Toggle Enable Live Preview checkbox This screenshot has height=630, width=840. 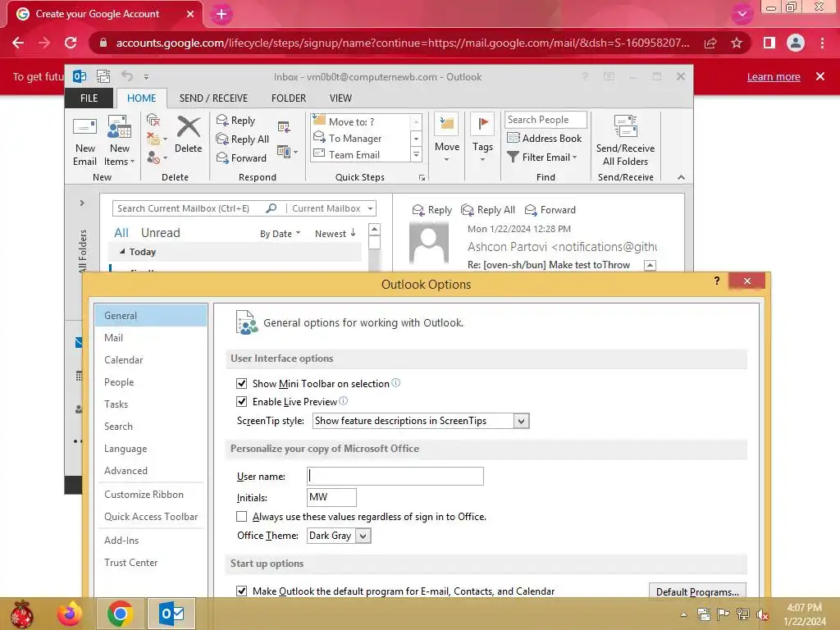(242, 402)
